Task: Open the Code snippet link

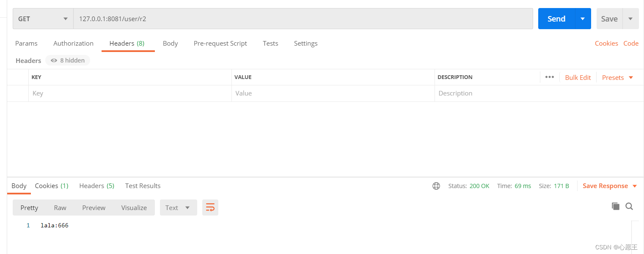Action: click(x=631, y=43)
